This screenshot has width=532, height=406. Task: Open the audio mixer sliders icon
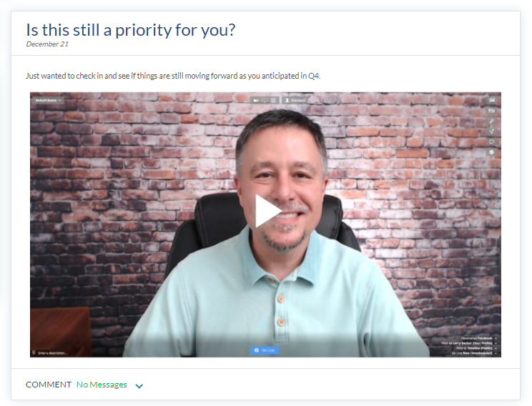492,111
